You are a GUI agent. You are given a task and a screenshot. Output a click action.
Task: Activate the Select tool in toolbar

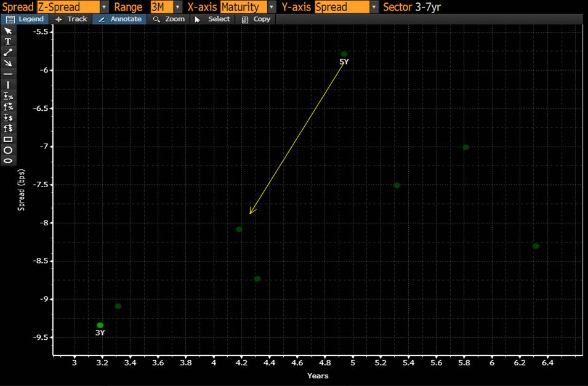tap(212, 19)
